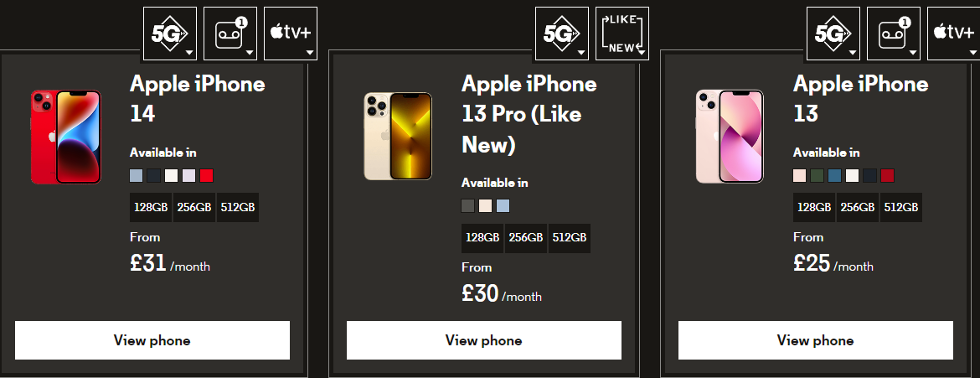The width and height of the screenshot is (980, 378).
Task: Select 256GB storage for iPhone 14
Action: point(194,207)
